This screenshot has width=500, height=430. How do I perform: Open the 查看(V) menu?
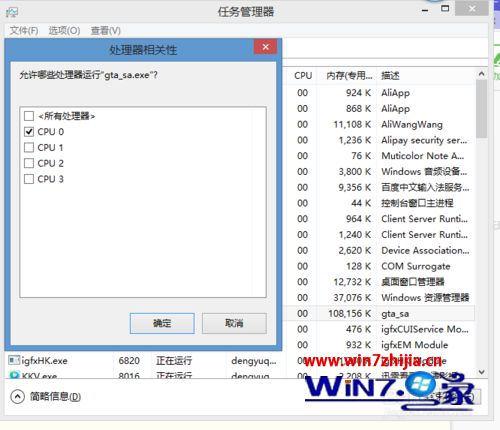click(106, 31)
